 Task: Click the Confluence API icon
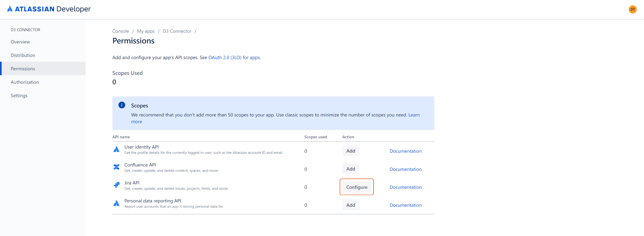[x=116, y=167]
